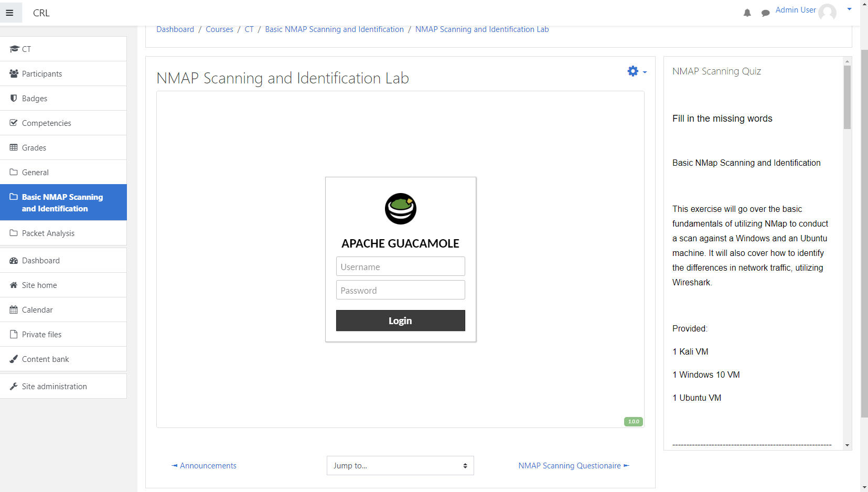Screen dimensions: 868x492
Task: Click the Badges shield icon
Action: tap(14, 99)
